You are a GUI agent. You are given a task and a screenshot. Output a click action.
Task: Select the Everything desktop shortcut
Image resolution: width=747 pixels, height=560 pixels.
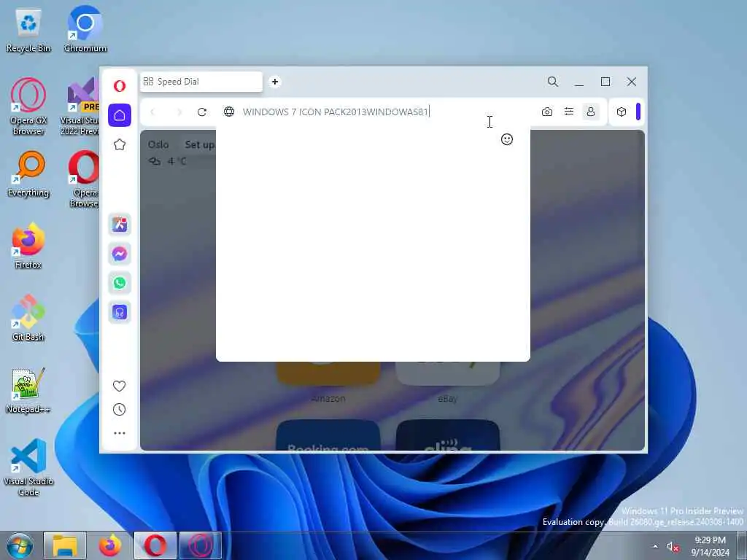click(28, 174)
